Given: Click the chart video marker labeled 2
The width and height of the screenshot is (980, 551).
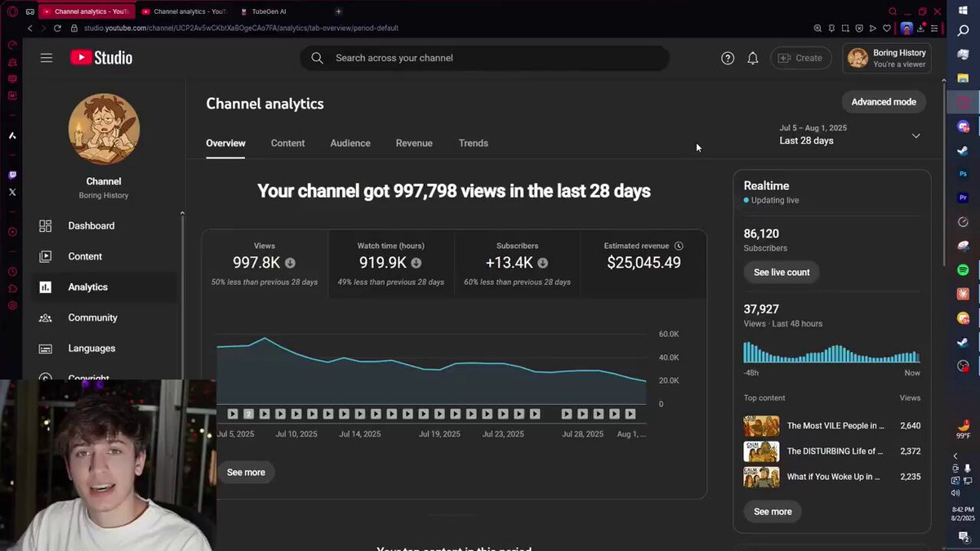Looking at the screenshot, I should coord(248,414).
